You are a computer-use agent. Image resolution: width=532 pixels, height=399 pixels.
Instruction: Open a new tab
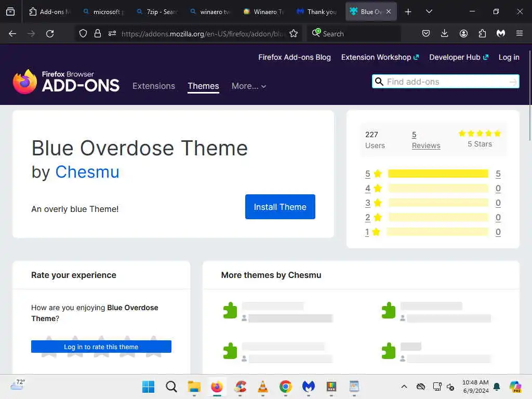(x=408, y=12)
